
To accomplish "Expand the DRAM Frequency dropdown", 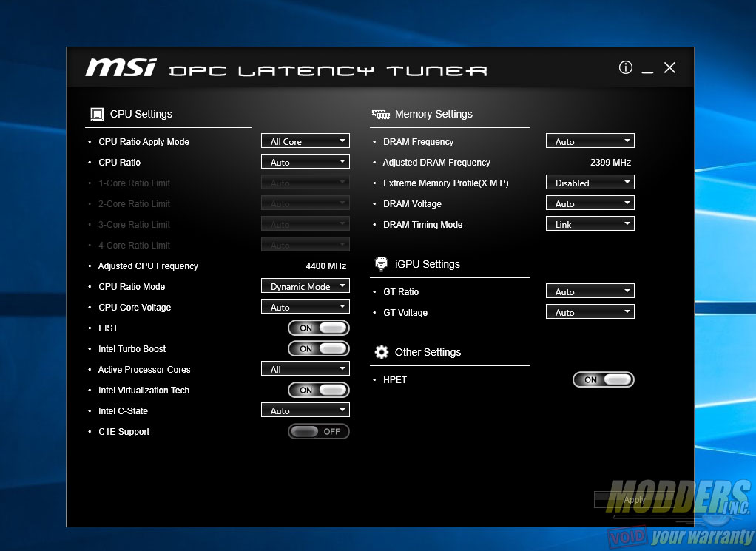I will point(590,141).
